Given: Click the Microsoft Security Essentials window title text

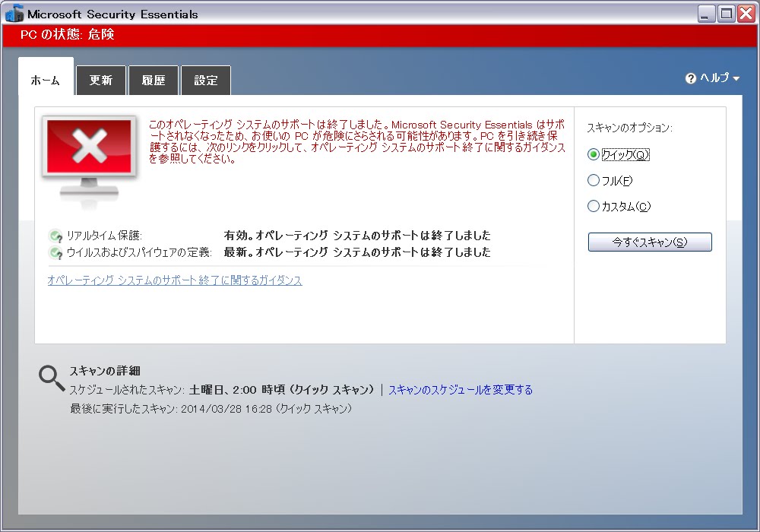Looking at the screenshot, I should (112, 14).
